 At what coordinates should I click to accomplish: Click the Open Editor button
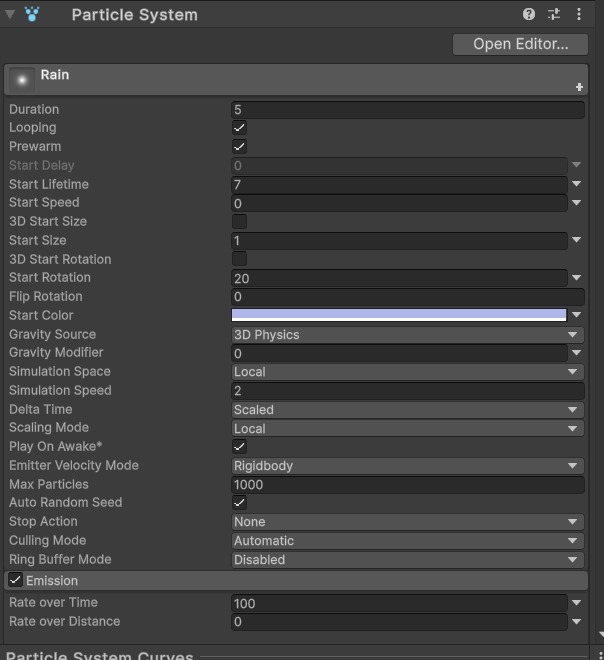coord(520,44)
